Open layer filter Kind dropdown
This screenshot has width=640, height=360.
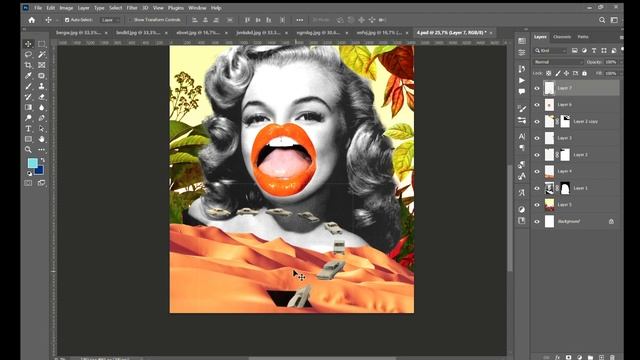(550, 51)
